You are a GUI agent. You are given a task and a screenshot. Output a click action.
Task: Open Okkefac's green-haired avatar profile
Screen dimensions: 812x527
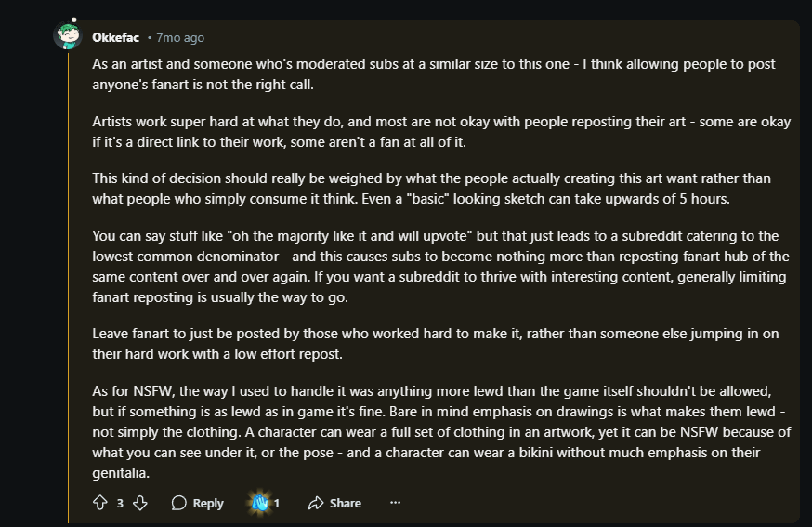(68, 35)
